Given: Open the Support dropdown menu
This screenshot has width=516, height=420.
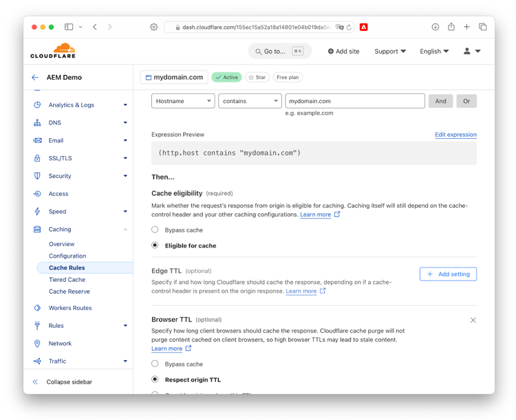Looking at the screenshot, I should click(390, 52).
